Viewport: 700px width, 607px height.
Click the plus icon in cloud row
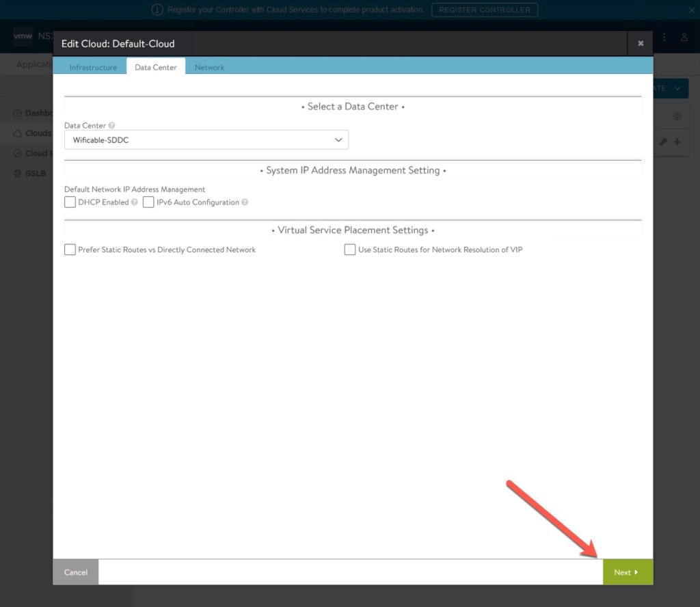[x=677, y=142]
